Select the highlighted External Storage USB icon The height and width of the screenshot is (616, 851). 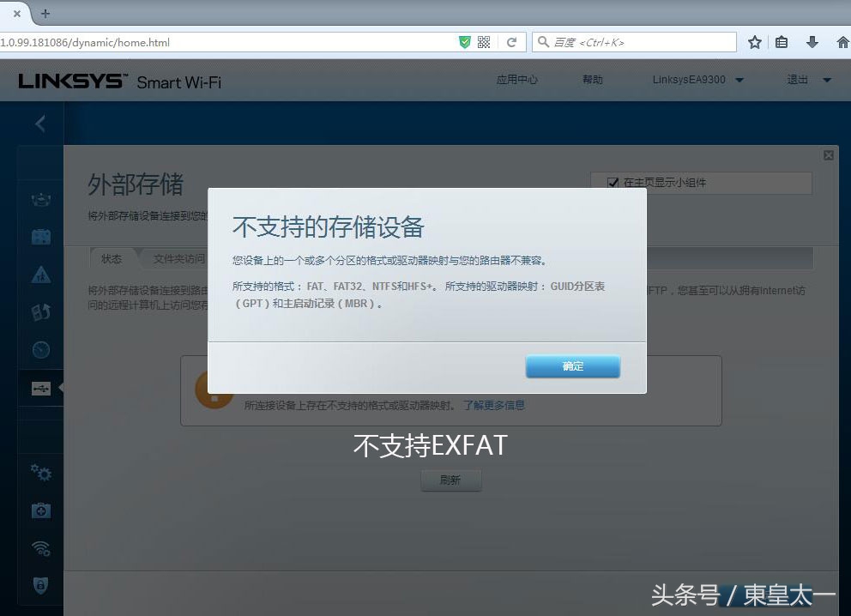pos(40,388)
